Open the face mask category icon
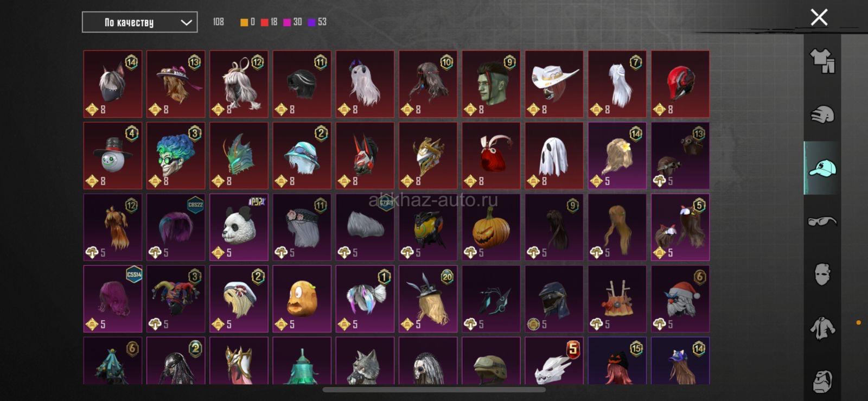This screenshot has width=868, height=401. click(822, 275)
